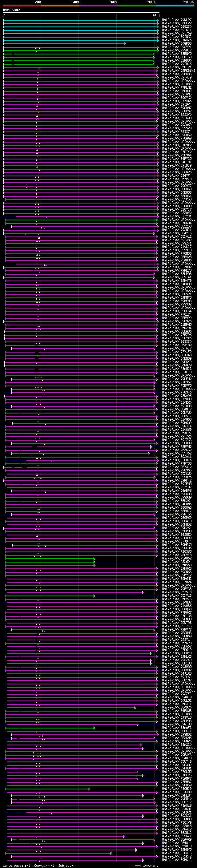This screenshot has width=197, height=868.
Task: Open hit UniRef100_Q2RBB0
Action: [x=177, y=61]
